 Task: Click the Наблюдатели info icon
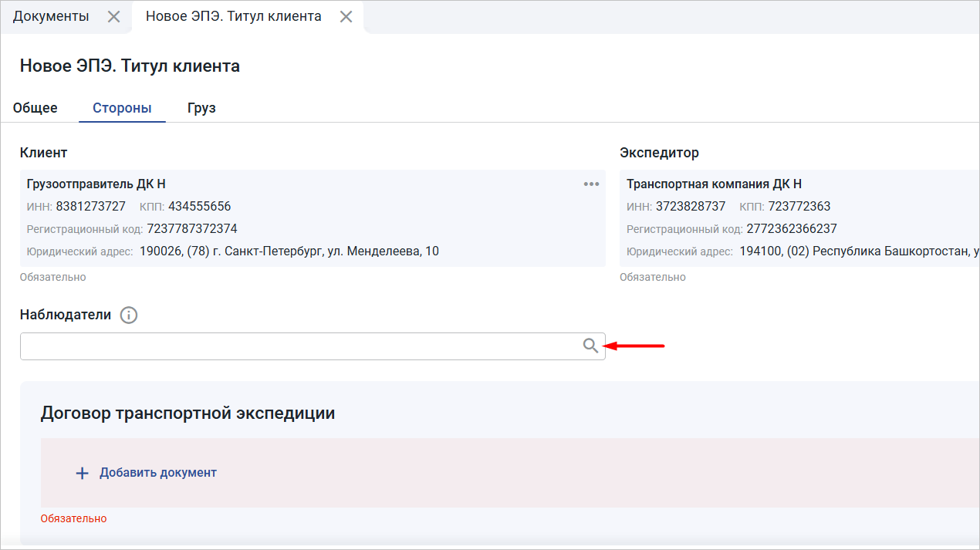click(129, 315)
